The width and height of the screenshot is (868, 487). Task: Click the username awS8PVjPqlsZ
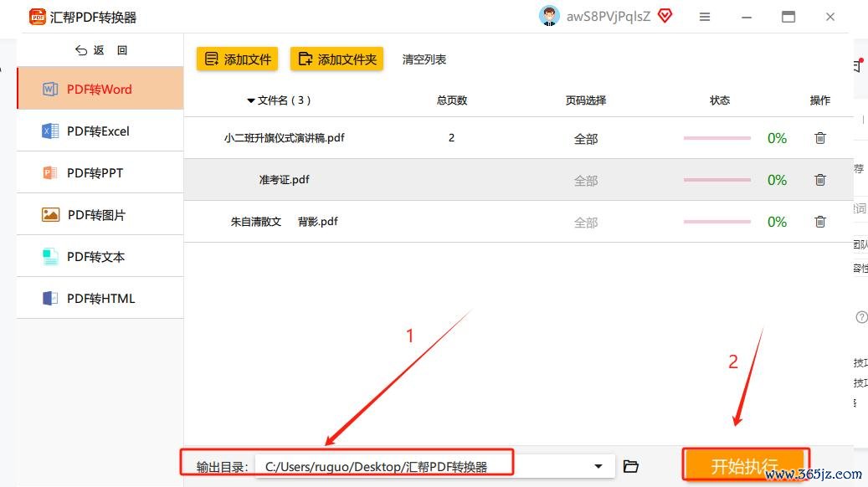pos(608,17)
